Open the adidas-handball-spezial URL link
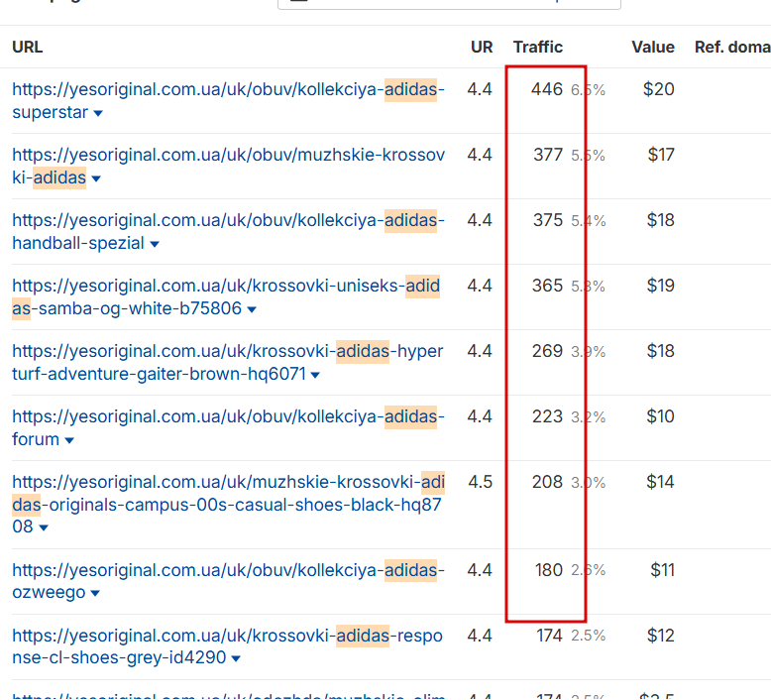The height and width of the screenshot is (700, 771). 228,231
